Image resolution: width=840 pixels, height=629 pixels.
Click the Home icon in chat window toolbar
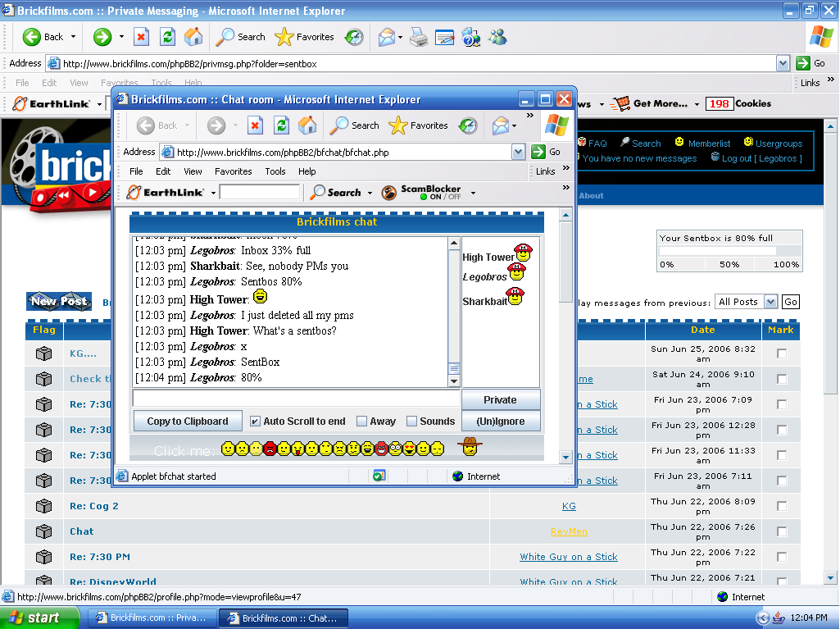307,125
